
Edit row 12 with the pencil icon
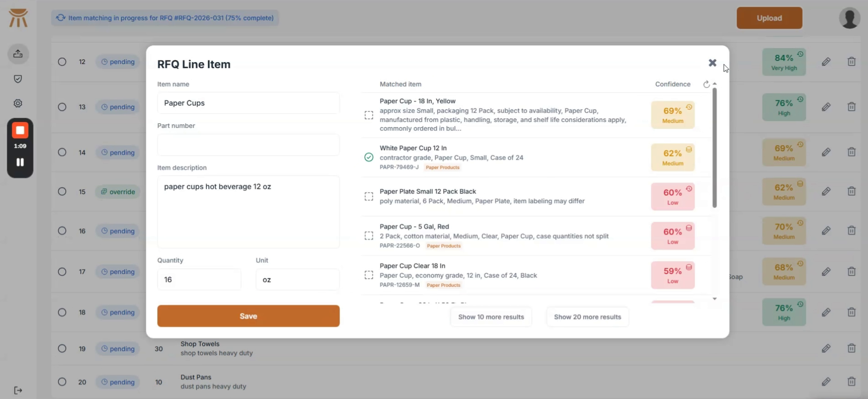(x=826, y=62)
